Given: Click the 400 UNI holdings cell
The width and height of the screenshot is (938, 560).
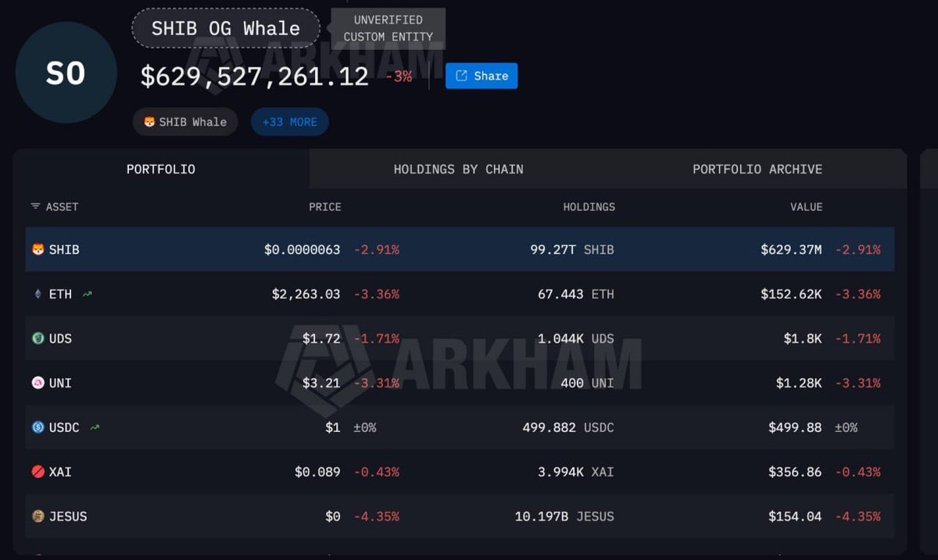Looking at the screenshot, I should (x=587, y=383).
